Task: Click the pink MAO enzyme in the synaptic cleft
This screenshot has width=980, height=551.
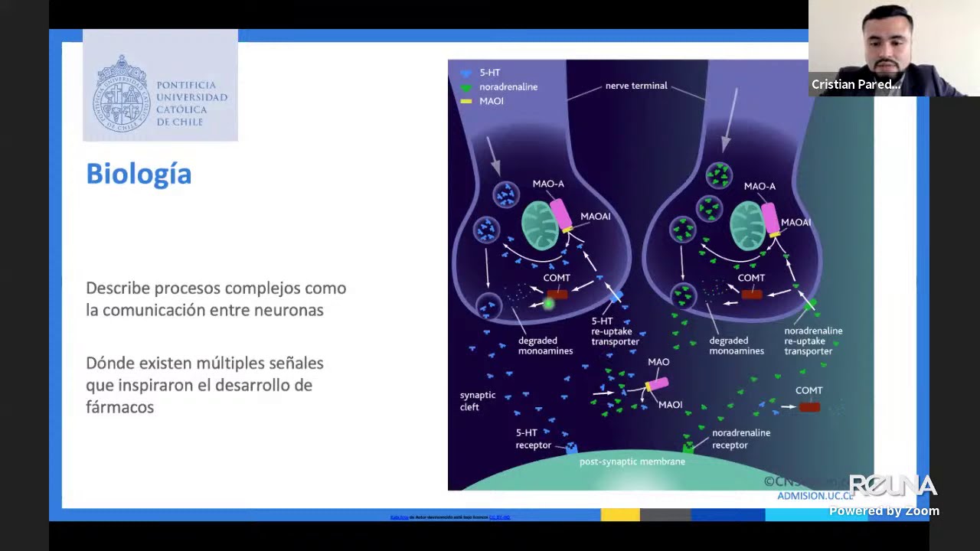Action: coord(658,384)
